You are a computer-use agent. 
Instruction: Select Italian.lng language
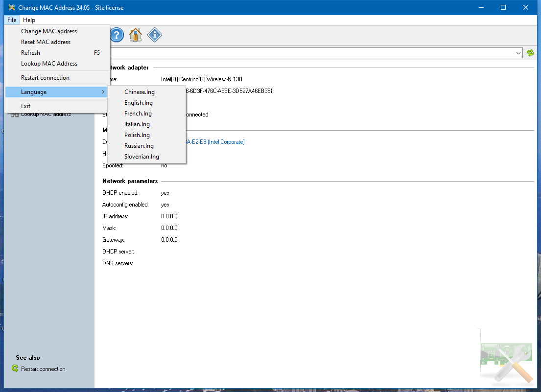point(147,124)
